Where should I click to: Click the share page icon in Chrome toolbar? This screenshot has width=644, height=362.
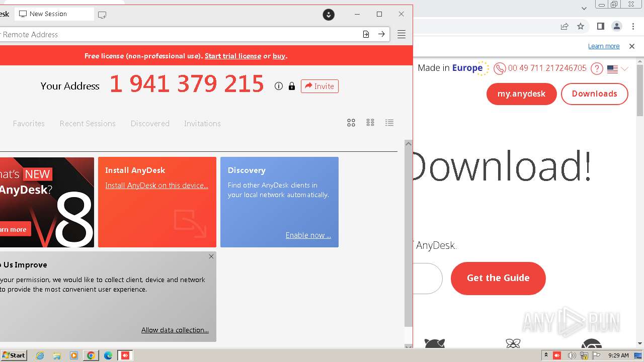pyautogui.click(x=565, y=26)
